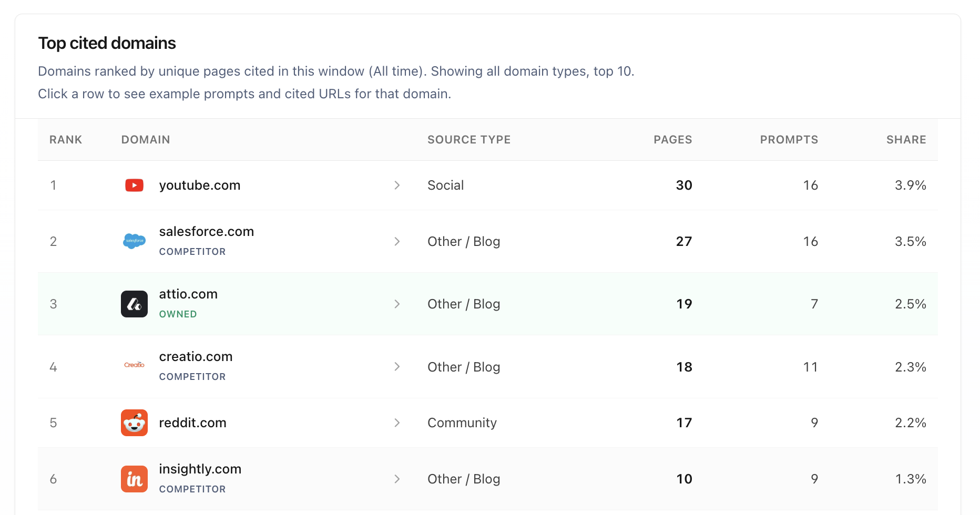Click the Community source type for reddit.com
980x515 pixels.
coord(462,423)
